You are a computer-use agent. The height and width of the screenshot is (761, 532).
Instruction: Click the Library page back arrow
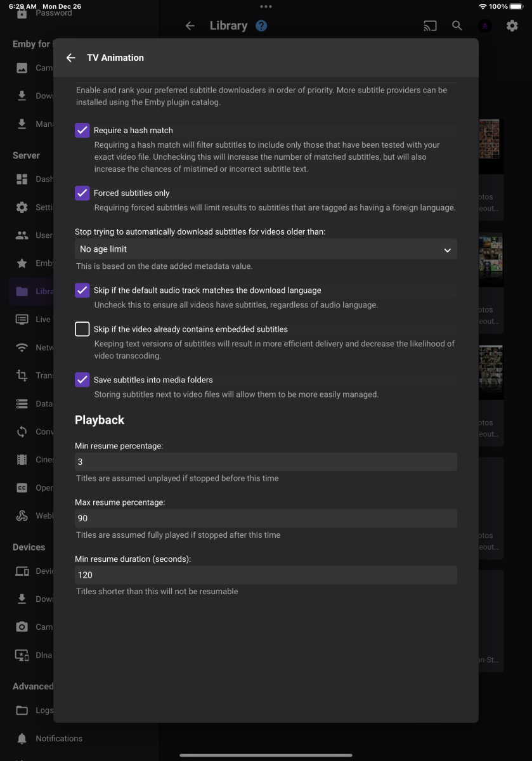190,26
